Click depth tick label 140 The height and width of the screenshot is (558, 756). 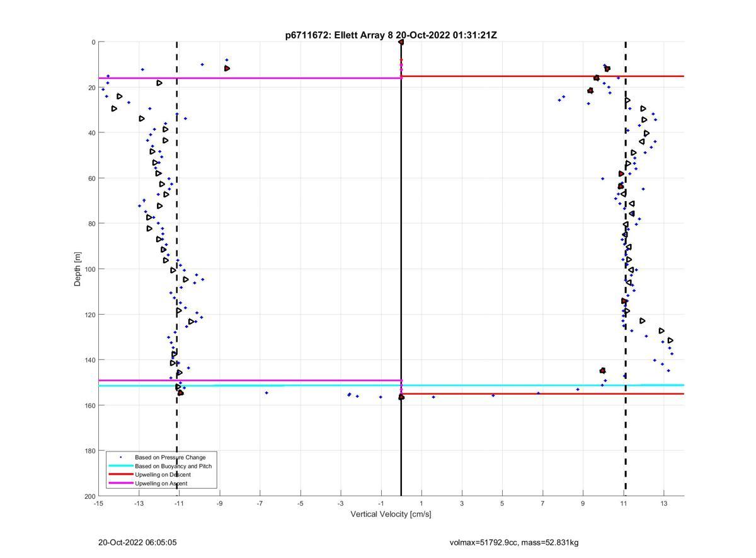pos(89,360)
